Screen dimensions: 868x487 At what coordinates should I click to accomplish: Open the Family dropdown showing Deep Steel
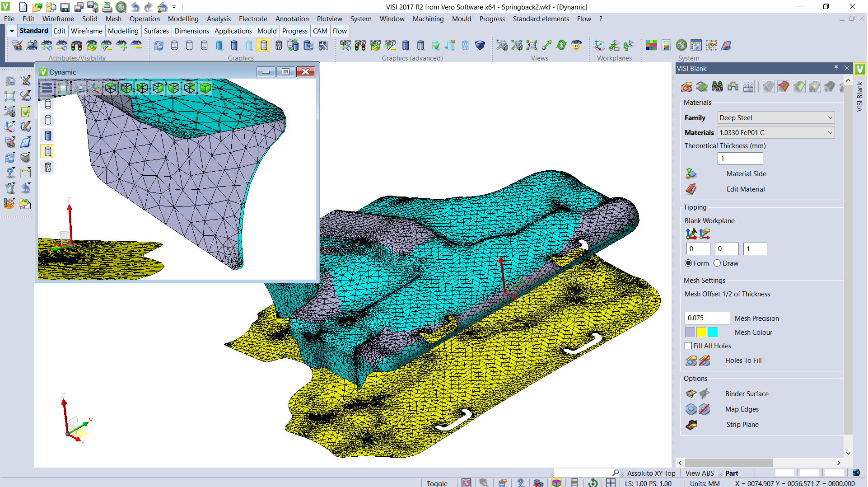[776, 118]
